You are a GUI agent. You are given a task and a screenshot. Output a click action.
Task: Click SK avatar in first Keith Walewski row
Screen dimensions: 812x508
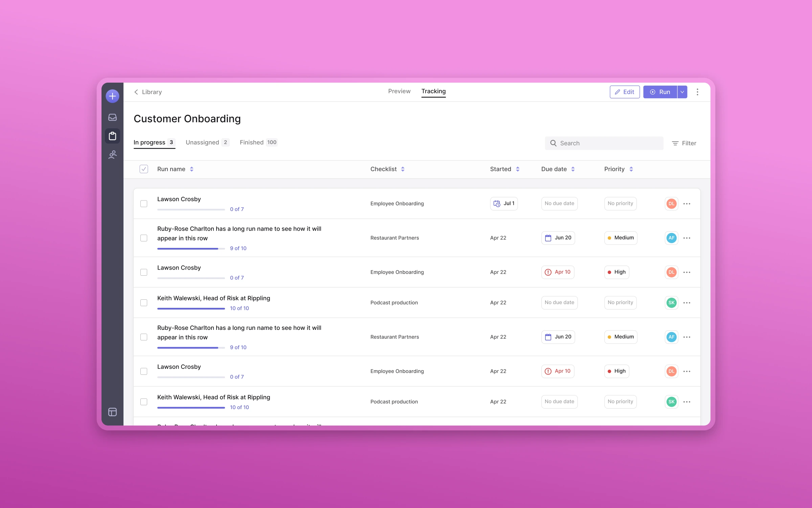tap(671, 303)
